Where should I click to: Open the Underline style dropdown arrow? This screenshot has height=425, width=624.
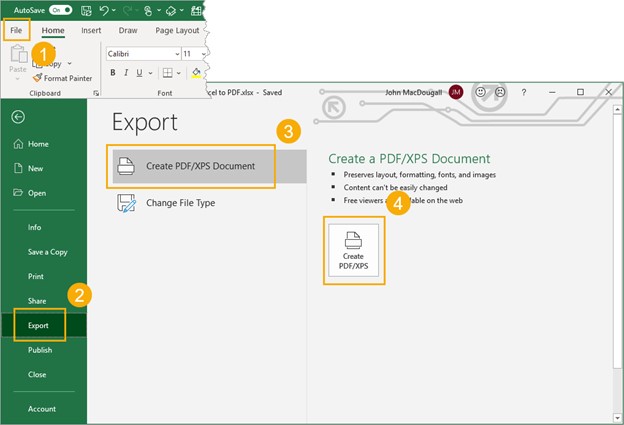pyautogui.click(x=150, y=73)
